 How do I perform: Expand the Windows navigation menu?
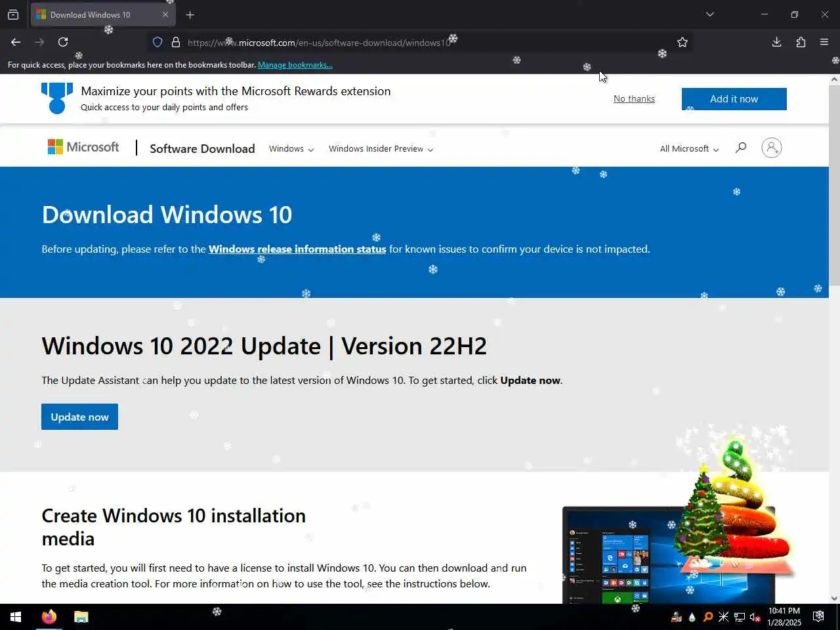coord(291,149)
